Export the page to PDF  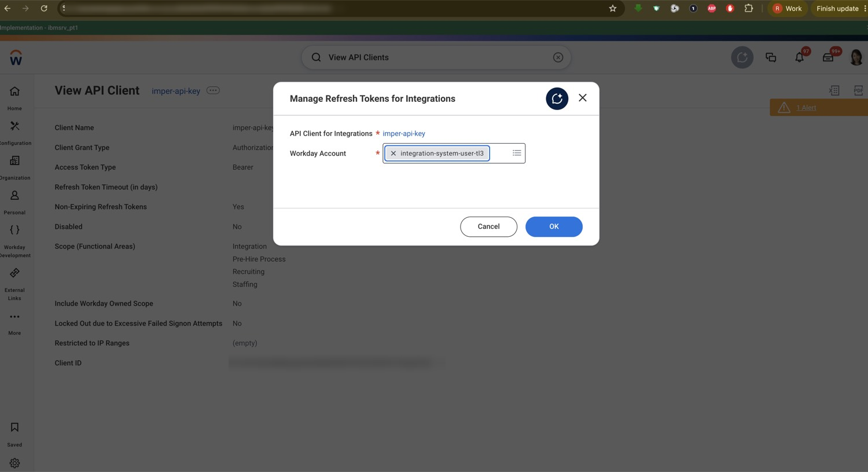click(x=858, y=90)
